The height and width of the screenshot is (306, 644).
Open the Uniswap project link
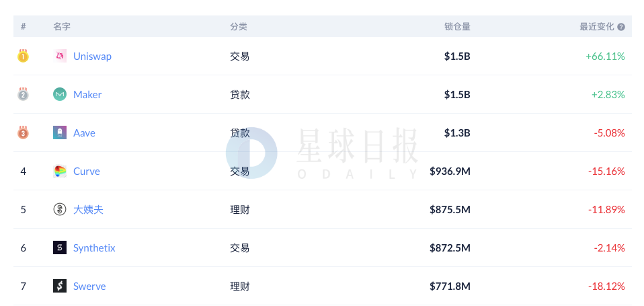tap(92, 56)
